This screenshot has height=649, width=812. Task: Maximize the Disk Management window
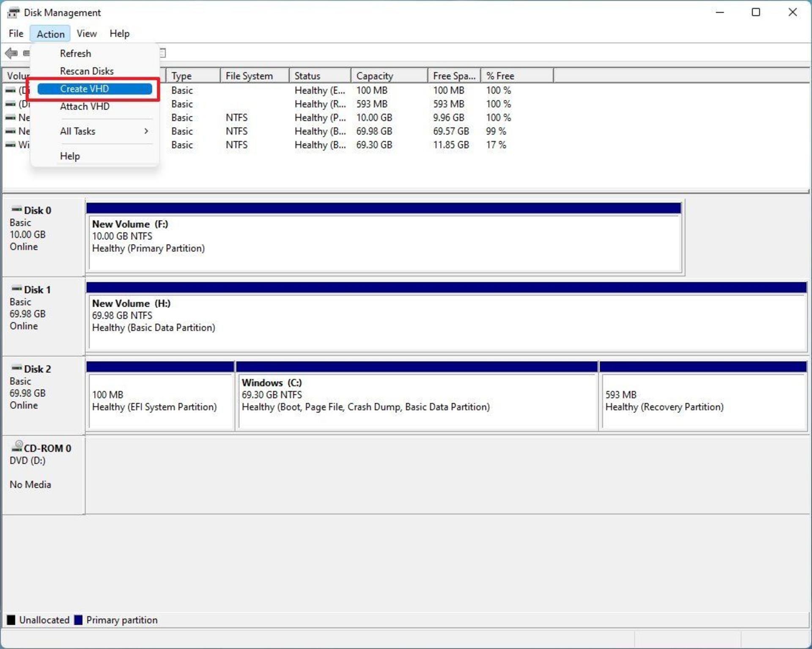pos(756,12)
